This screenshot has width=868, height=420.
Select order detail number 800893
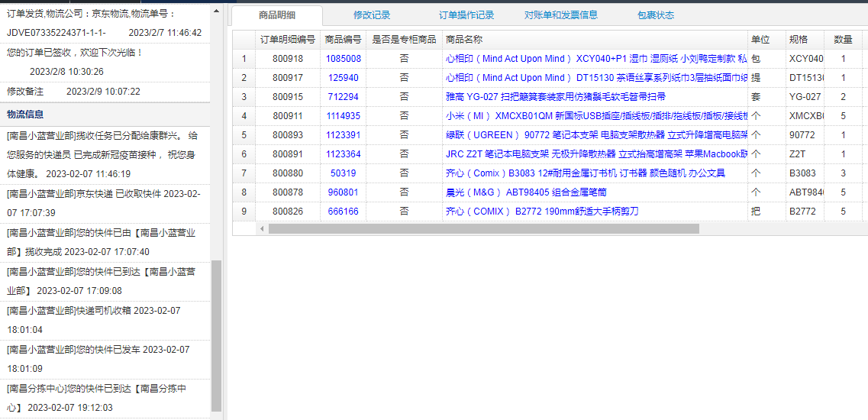point(288,135)
